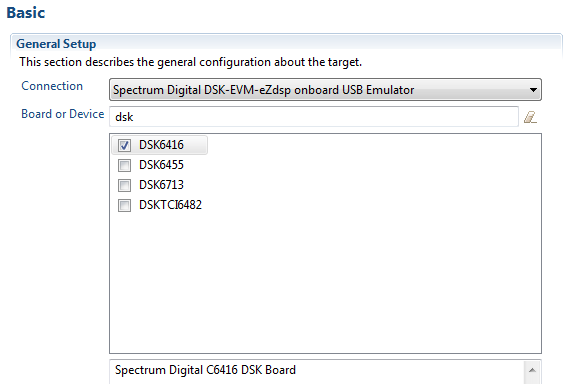Highlight the DSK6455 list entry text
Screen dimensions: 568x384
pos(161,165)
